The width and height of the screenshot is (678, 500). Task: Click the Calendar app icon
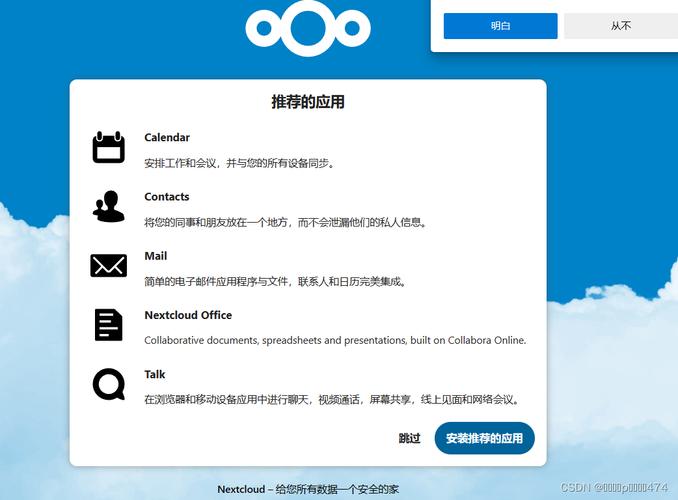point(109,147)
